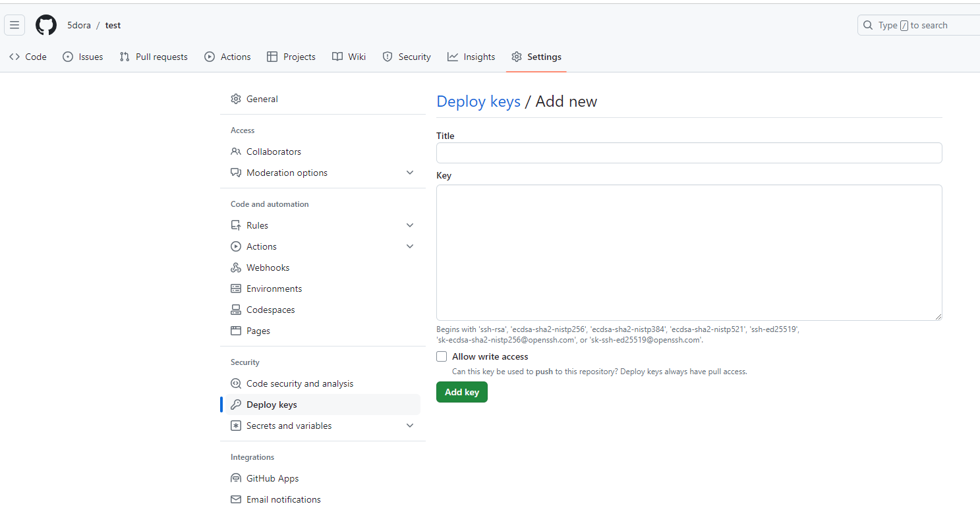Click the Code security and analysis icon
The height and width of the screenshot is (529, 980).
236,383
